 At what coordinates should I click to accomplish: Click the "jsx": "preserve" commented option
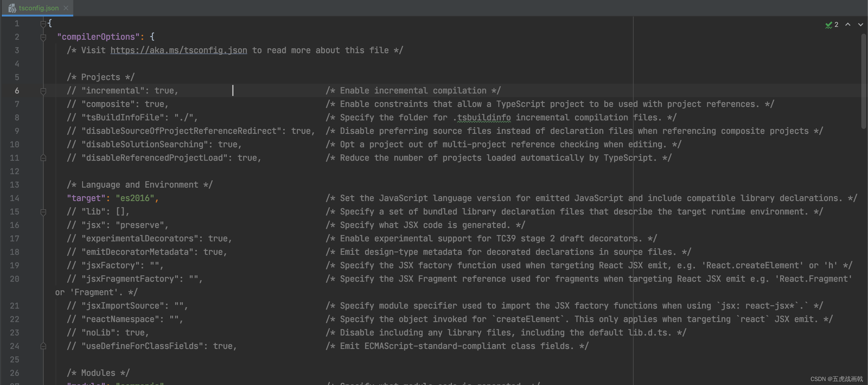click(x=118, y=225)
